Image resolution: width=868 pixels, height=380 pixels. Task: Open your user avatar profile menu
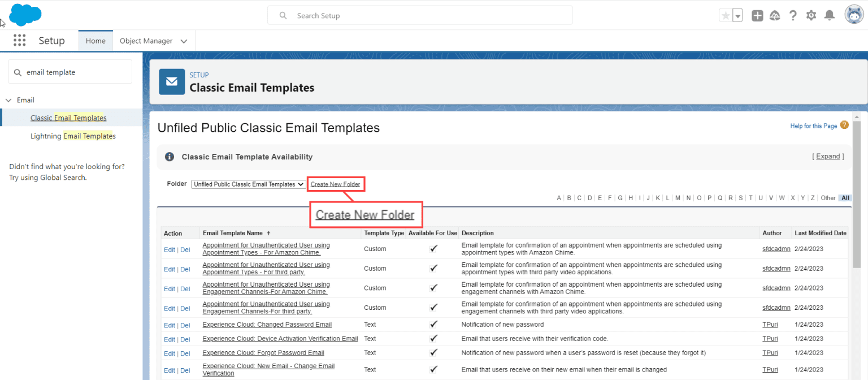853,14
